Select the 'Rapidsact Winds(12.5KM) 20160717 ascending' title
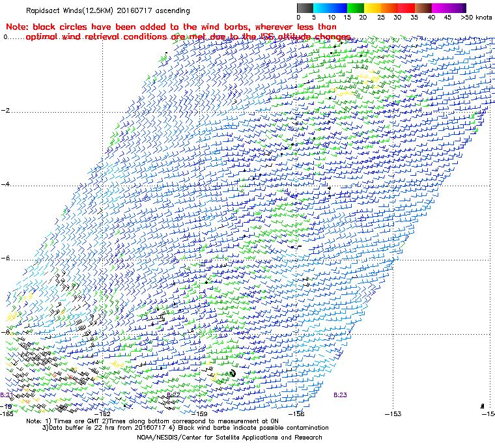This screenshot has height=448, width=495. pyautogui.click(x=108, y=10)
